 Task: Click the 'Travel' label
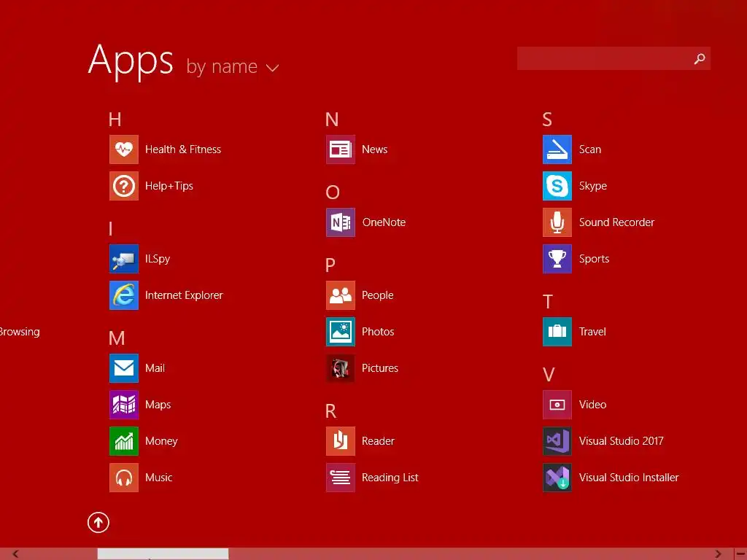click(592, 332)
